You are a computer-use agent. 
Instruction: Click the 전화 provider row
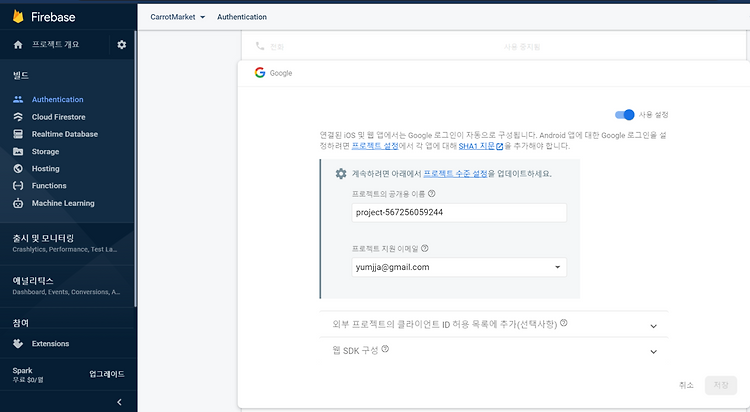493,46
